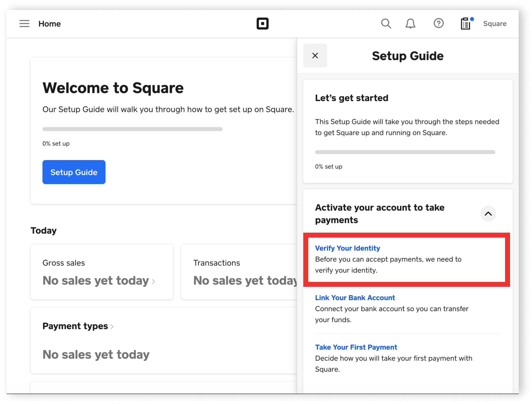Click Welcome card setup progress bar

point(133,129)
